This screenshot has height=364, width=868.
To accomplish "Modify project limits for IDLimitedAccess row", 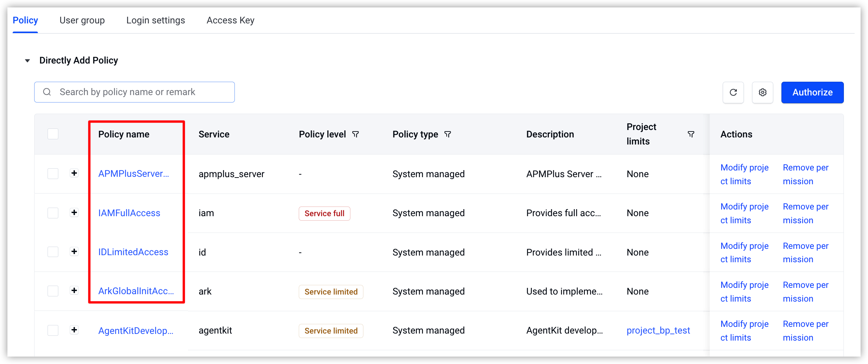I will point(745,253).
